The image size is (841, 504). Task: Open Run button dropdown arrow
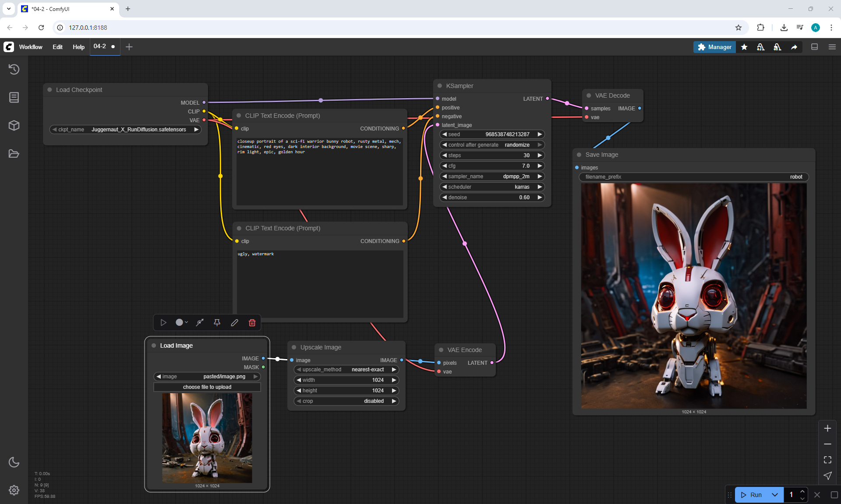pyautogui.click(x=774, y=495)
